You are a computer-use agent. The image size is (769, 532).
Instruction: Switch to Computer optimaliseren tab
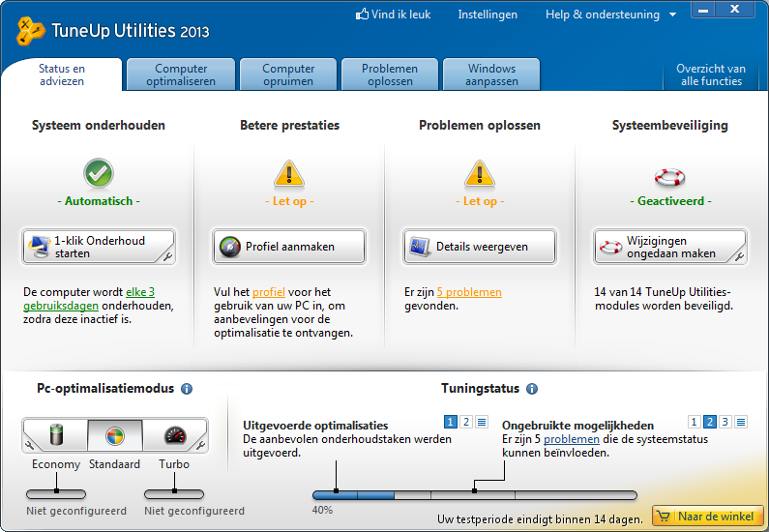point(181,75)
